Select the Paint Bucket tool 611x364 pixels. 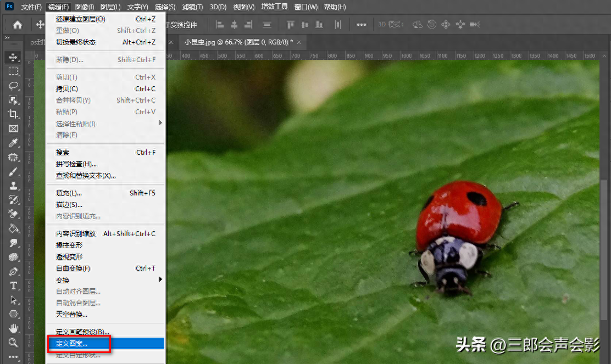13,228
